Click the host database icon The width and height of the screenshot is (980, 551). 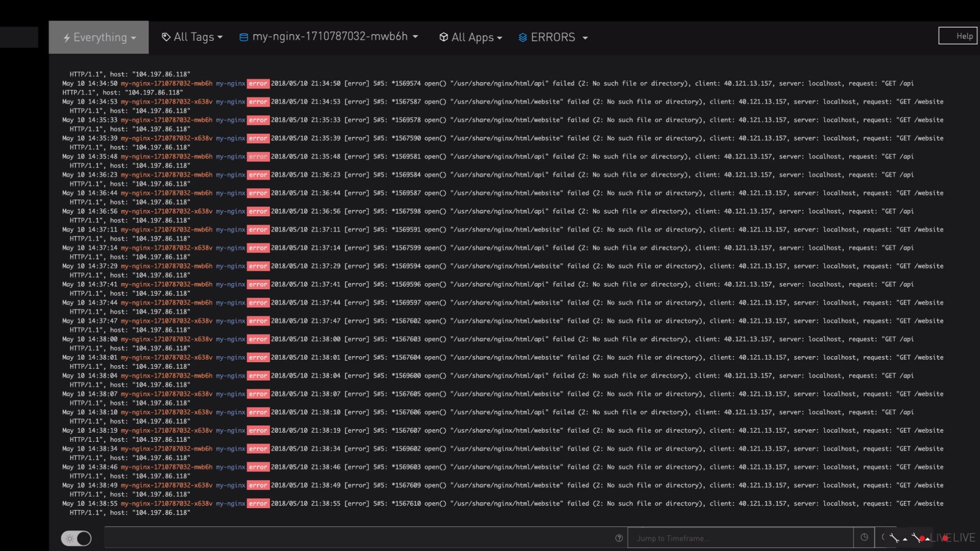(x=243, y=37)
